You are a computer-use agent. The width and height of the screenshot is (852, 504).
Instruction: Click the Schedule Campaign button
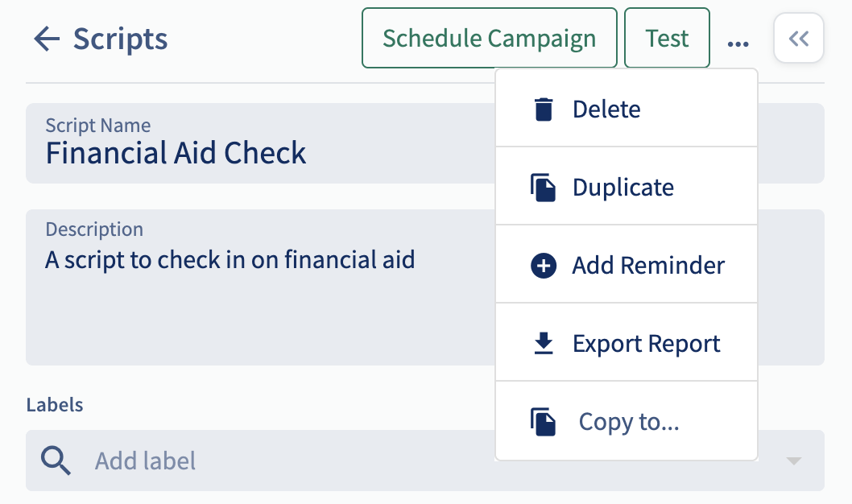pyautogui.click(x=490, y=38)
